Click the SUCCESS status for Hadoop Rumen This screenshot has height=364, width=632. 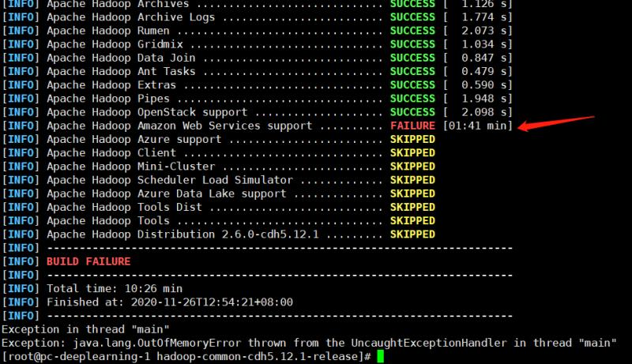click(412, 31)
